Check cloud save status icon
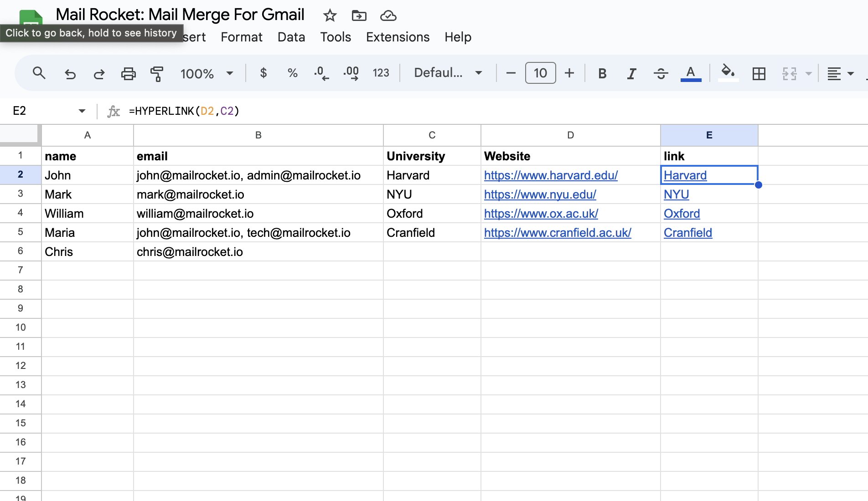868x501 pixels. tap(388, 16)
